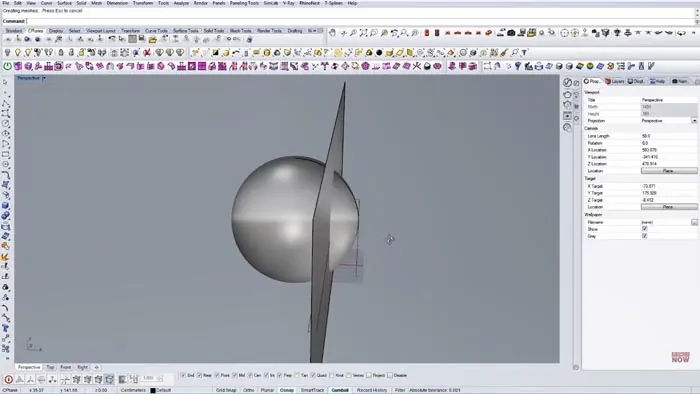Enable the Tan osnap checkbox
700x394 pixels.
(x=297, y=375)
